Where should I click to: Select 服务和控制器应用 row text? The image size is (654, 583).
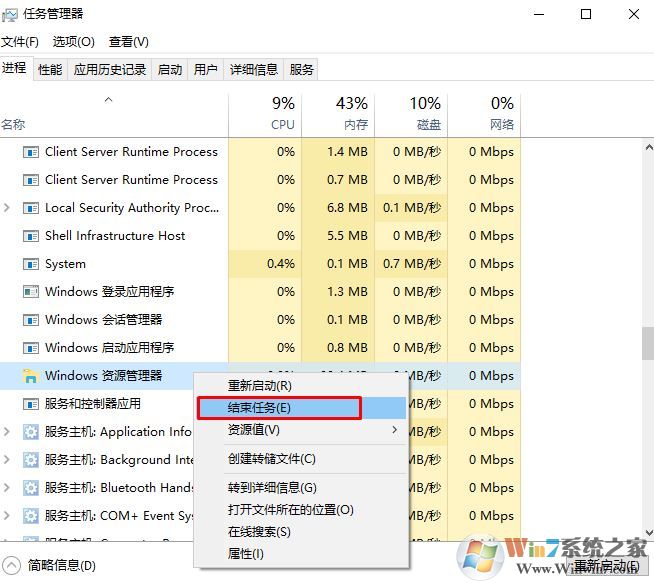point(93,404)
